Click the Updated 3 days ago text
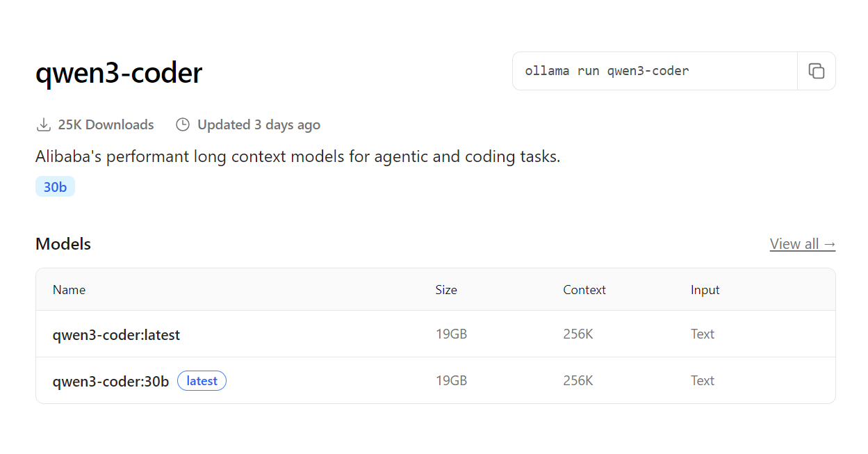Image resolution: width=868 pixels, height=454 pixels. point(259,124)
